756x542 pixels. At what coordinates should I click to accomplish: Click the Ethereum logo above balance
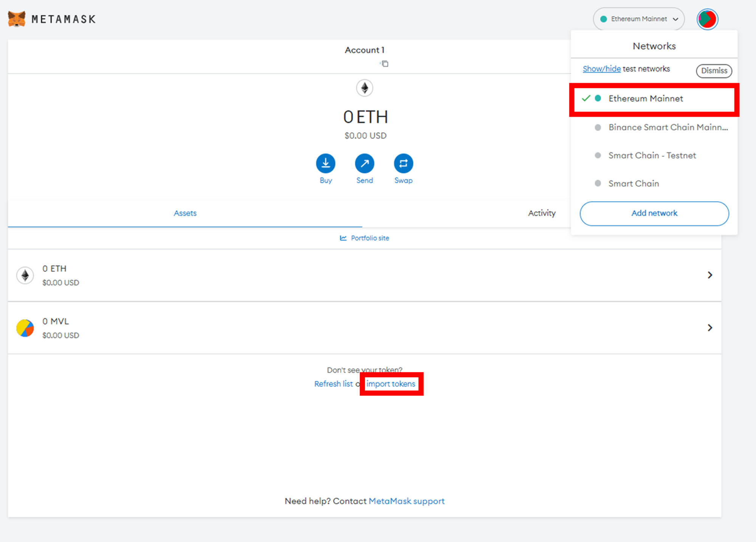point(364,88)
